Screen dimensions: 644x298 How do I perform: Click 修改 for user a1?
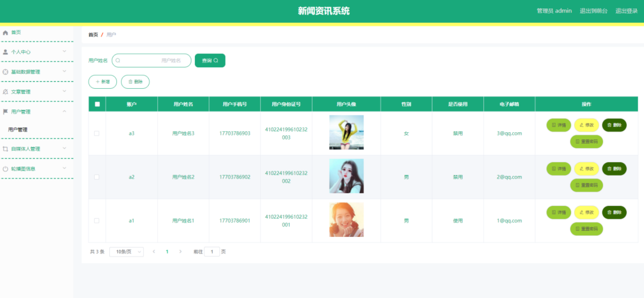[586, 212]
